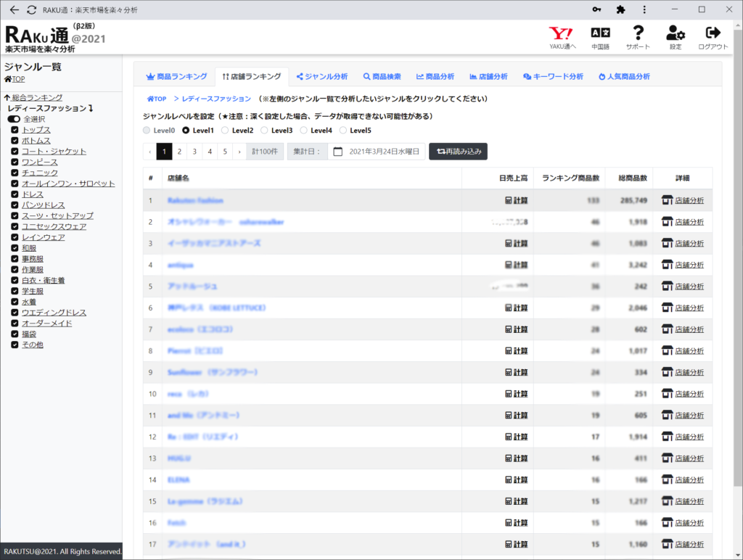
Task: Go to page 2 of the ranking
Action: 179,152
